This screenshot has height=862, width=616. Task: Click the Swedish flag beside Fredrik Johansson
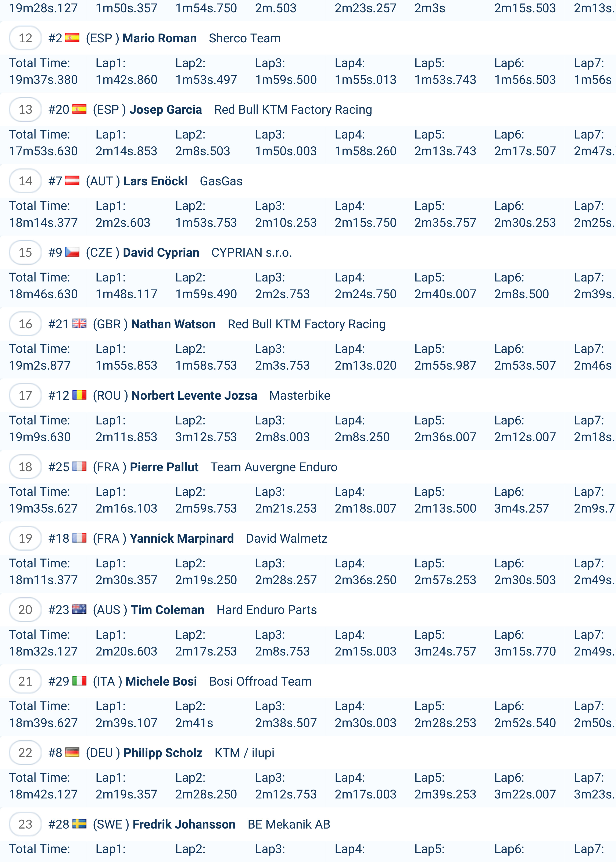coord(79,824)
